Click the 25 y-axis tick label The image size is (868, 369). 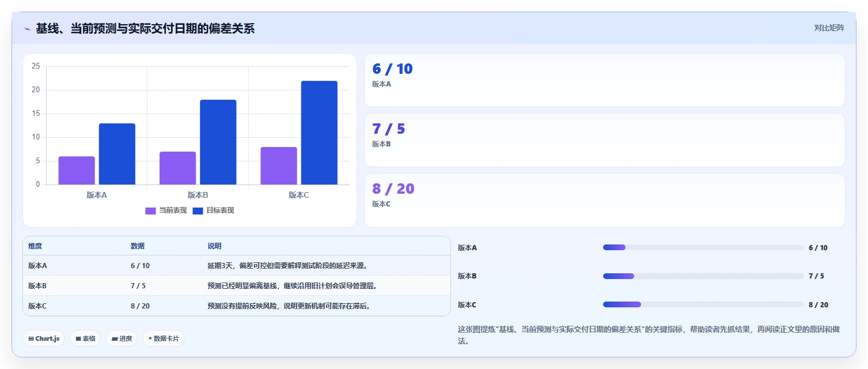(36, 66)
